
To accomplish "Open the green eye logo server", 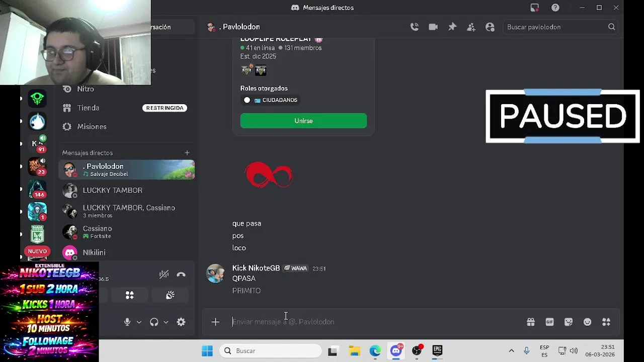I will coord(37,99).
